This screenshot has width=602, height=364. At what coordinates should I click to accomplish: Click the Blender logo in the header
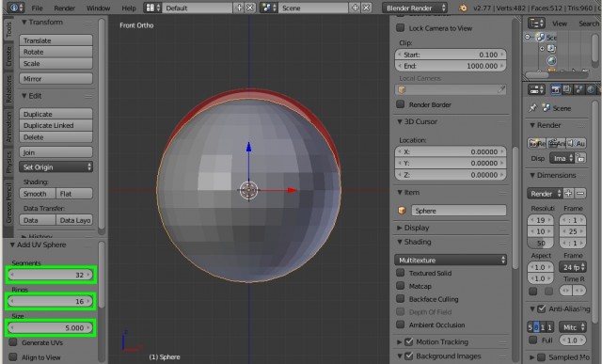click(463, 8)
